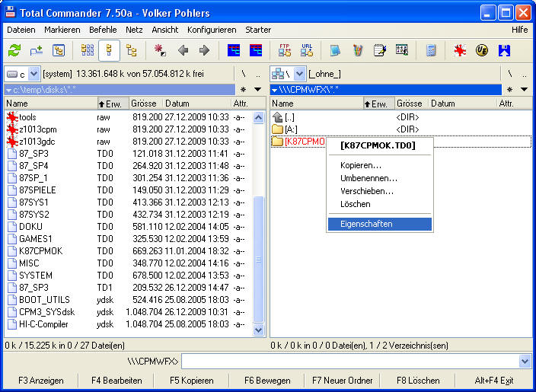The width and height of the screenshot is (536, 392).
Task: Click the blue floppy disk toolbar icon
Action: [504, 50]
